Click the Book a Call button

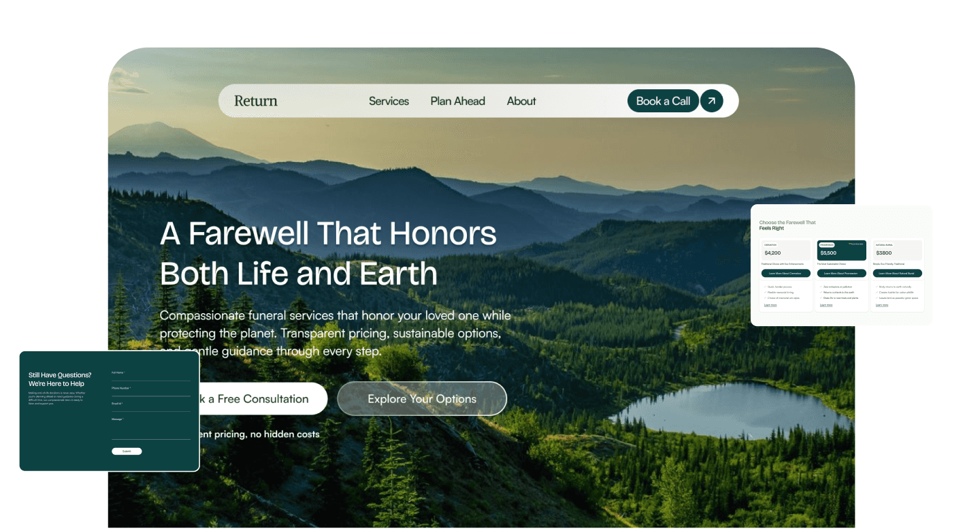tap(663, 101)
